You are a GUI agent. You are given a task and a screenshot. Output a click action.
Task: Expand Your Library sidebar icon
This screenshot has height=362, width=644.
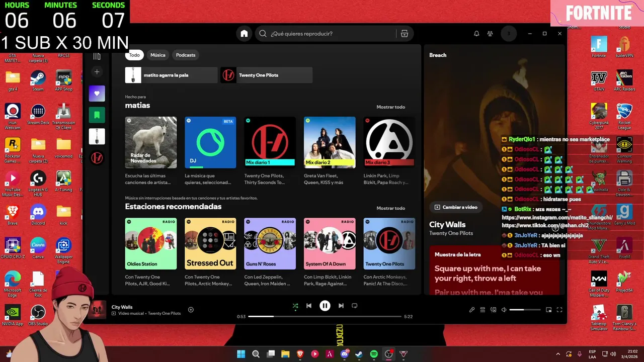[x=97, y=56]
